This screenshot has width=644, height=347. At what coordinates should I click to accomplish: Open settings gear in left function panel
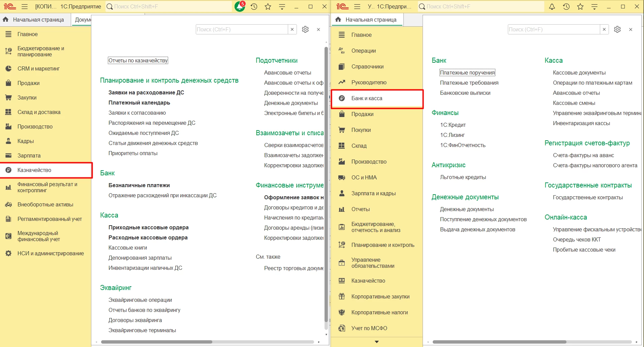305,29
